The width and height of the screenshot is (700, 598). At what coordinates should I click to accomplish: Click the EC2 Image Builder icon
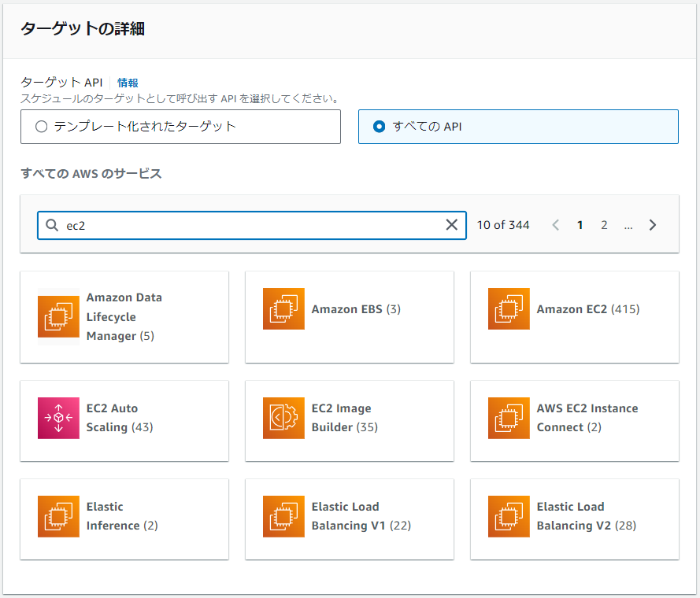[x=283, y=418]
